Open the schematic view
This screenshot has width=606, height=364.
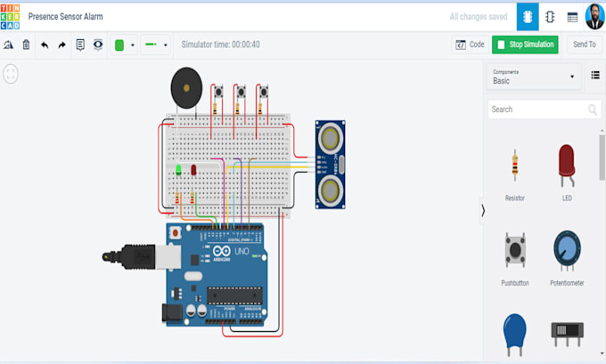click(x=550, y=17)
